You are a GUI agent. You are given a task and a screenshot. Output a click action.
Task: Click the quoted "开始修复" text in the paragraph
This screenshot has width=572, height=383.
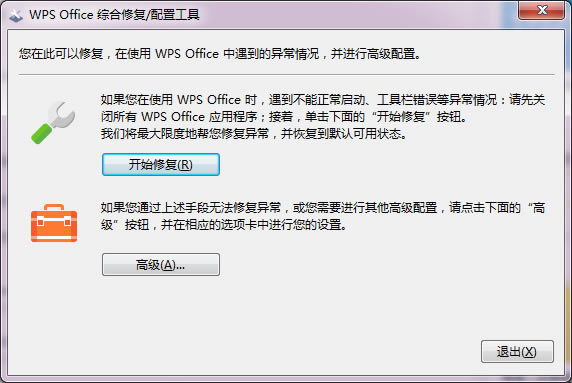click(401, 117)
